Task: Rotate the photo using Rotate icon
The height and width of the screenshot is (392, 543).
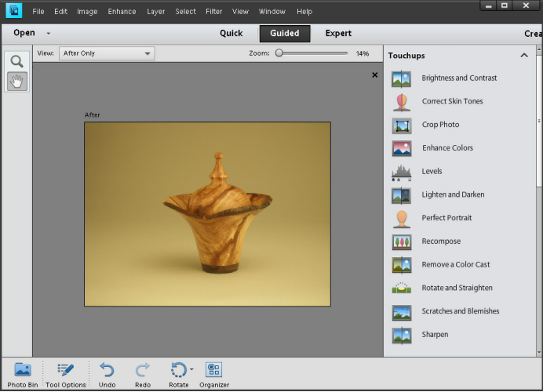Action: tap(177, 370)
